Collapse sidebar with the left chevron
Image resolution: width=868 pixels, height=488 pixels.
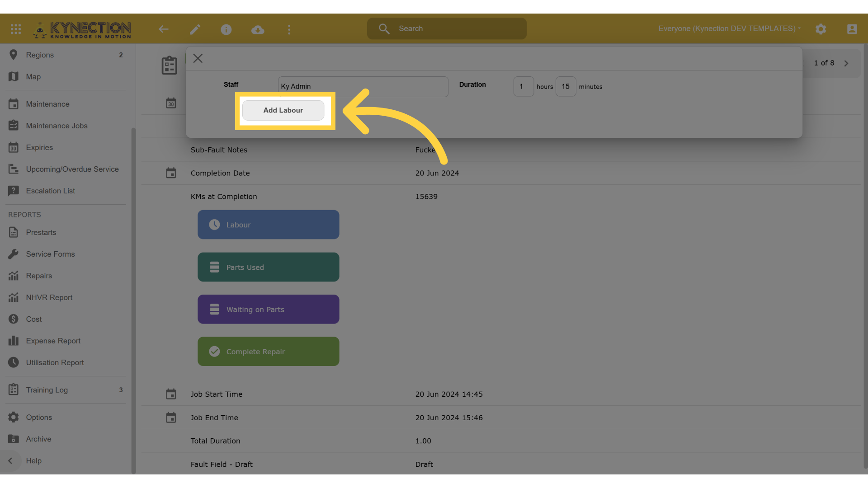10,460
